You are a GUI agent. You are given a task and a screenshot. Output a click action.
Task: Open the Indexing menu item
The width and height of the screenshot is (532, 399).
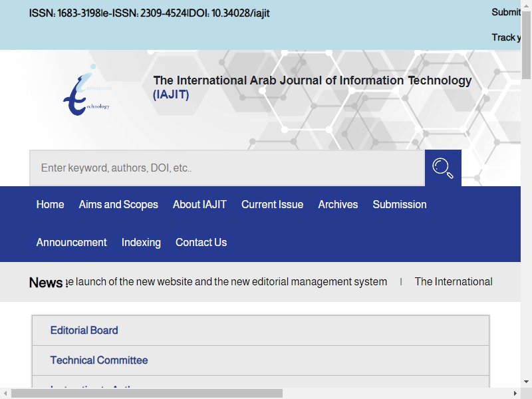coord(141,243)
